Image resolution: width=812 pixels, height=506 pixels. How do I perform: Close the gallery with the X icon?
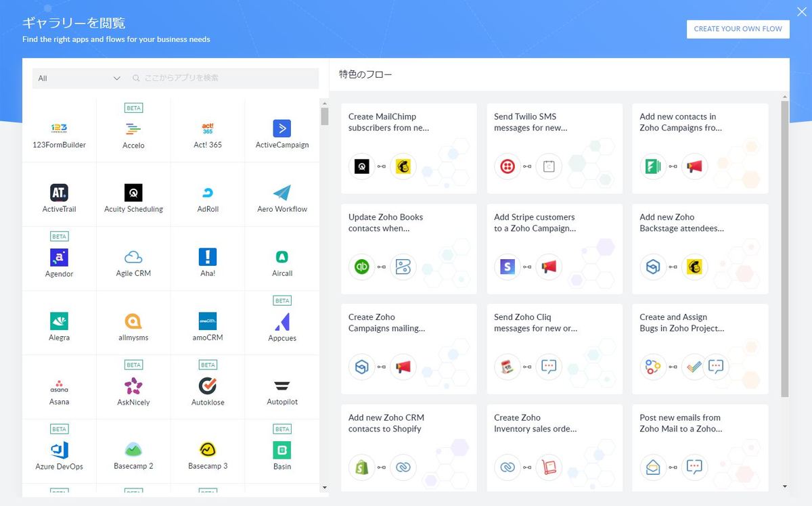tap(801, 11)
